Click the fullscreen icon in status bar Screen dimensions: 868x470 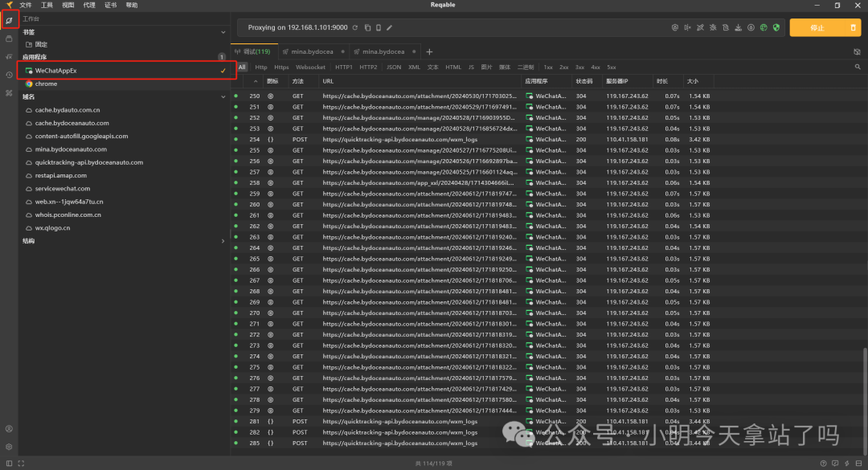[x=21, y=464]
